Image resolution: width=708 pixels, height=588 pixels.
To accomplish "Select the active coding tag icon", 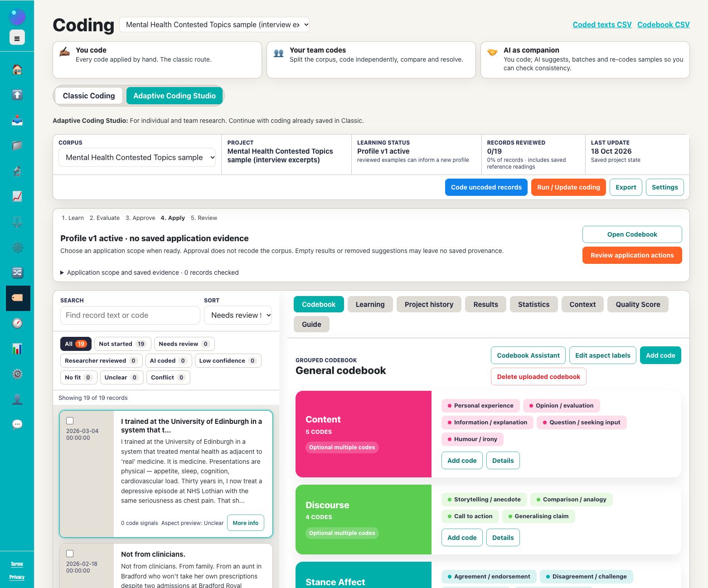I will coord(18,298).
